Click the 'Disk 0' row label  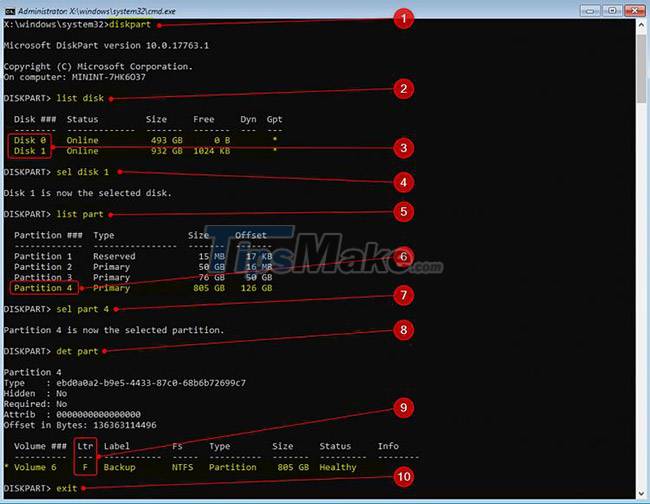pyautogui.click(x=30, y=140)
